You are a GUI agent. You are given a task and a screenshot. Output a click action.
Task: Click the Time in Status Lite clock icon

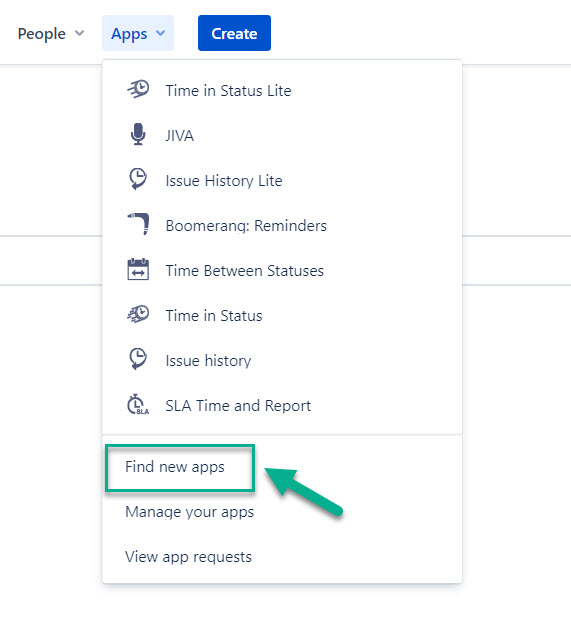pyautogui.click(x=138, y=89)
